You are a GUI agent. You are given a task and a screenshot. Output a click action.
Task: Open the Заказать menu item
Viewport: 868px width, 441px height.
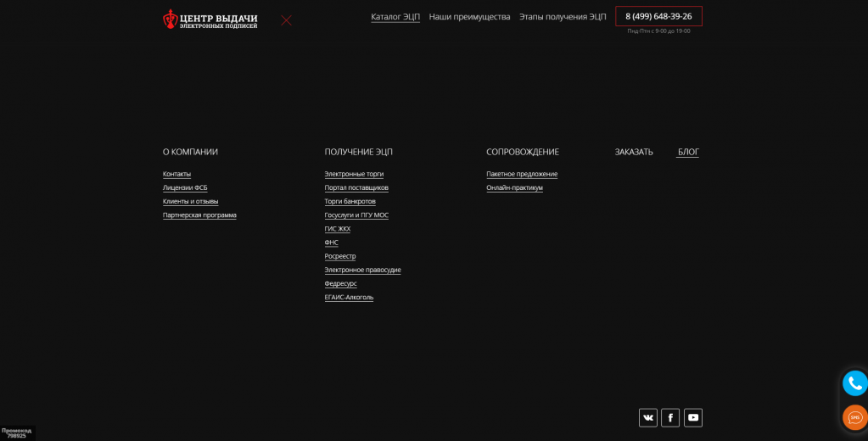click(634, 152)
